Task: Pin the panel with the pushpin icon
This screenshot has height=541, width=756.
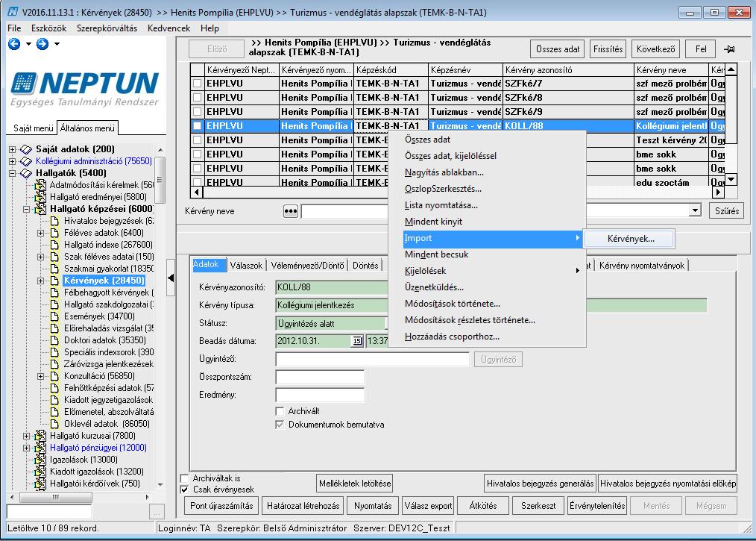Action: click(x=729, y=49)
